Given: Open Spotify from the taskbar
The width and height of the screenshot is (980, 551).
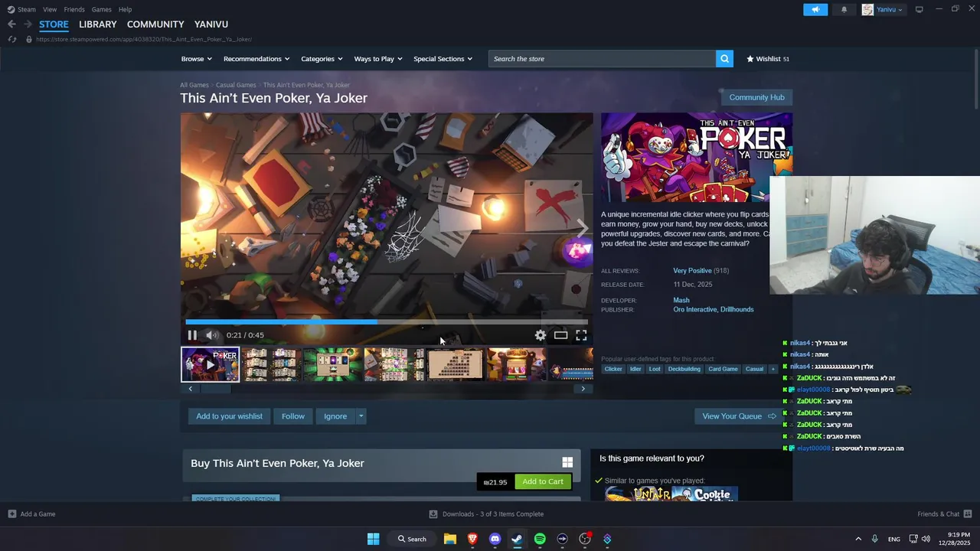Looking at the screenshot, I should 540,539.
